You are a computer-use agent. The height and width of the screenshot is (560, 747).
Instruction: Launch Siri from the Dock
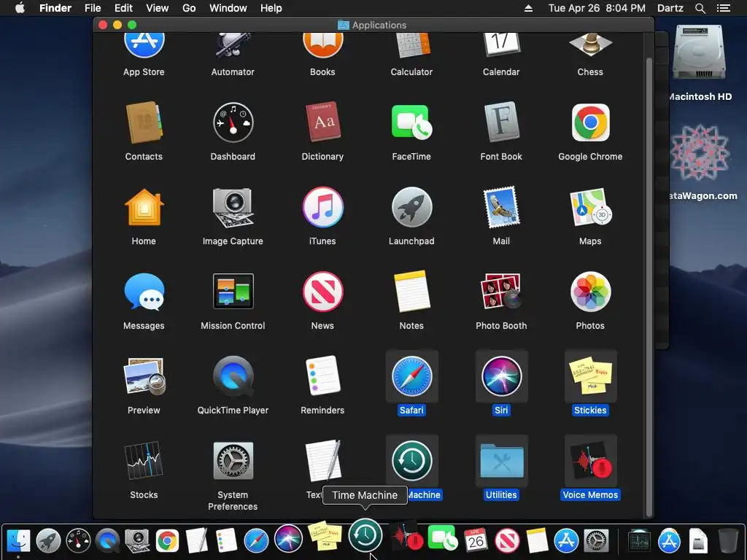[x=288, y=539]
